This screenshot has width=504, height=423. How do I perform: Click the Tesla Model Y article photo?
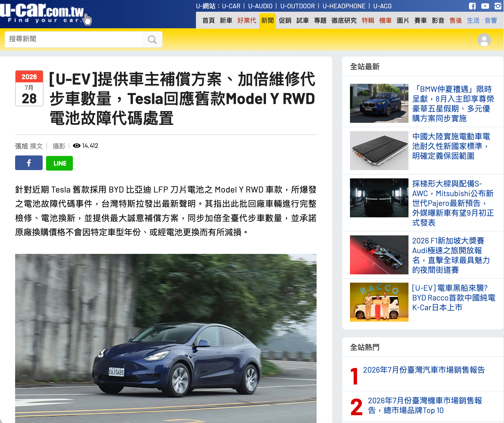click(166, 338)
